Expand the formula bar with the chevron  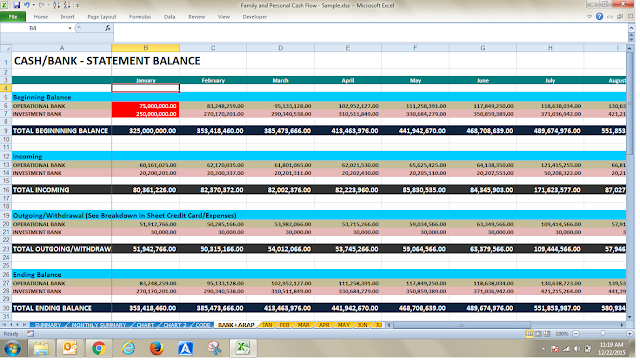(x=631, y=28)
